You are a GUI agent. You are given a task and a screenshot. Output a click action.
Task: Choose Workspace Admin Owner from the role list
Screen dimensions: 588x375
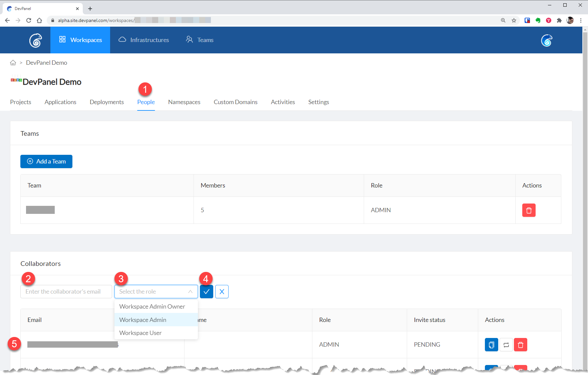tap(152, 307)
